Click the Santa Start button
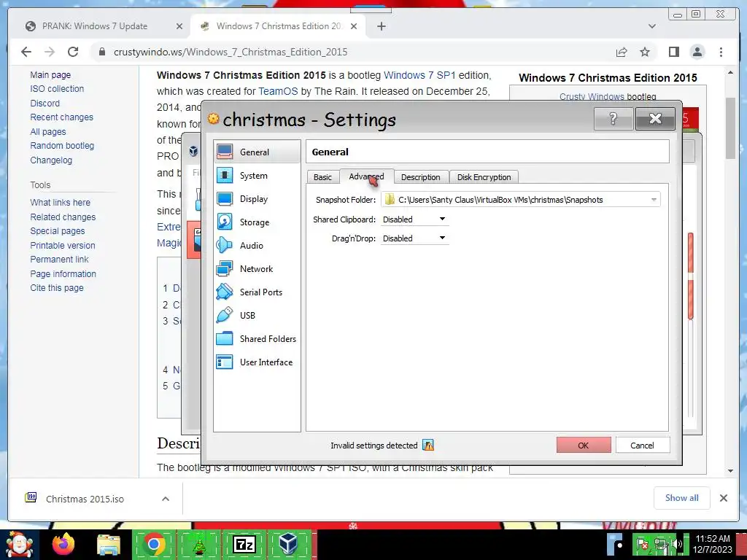The image size is (747, 560). [19, 544]
